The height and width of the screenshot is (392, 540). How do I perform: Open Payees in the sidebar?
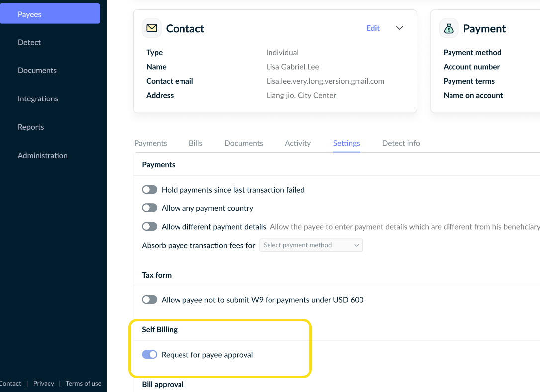(x=50, y=14)
